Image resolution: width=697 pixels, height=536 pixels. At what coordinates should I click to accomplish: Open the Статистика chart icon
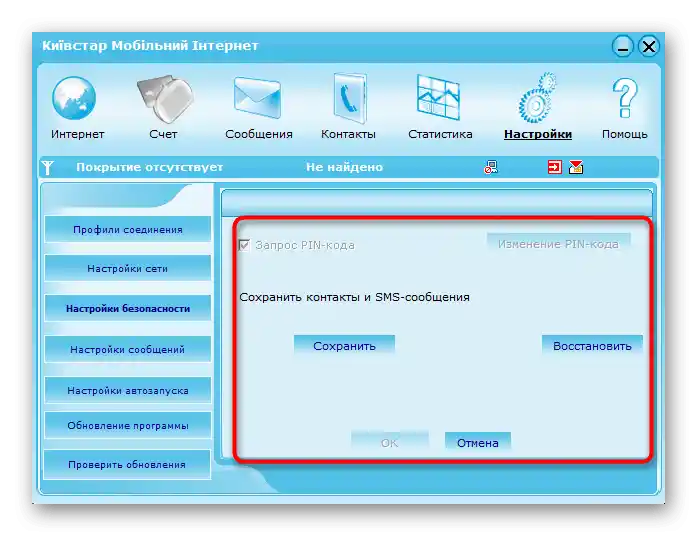click(x=438, y=97)
